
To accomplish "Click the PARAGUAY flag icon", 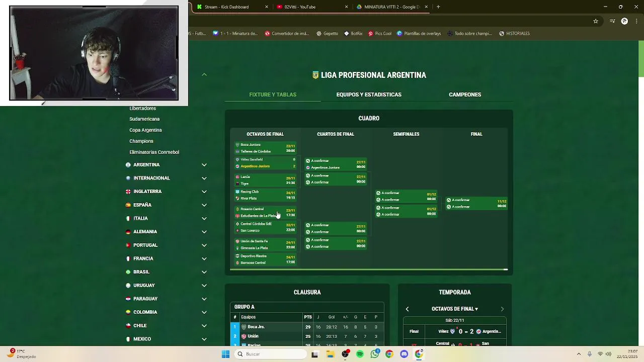I will pyautogui.click(x=128, y=299).
